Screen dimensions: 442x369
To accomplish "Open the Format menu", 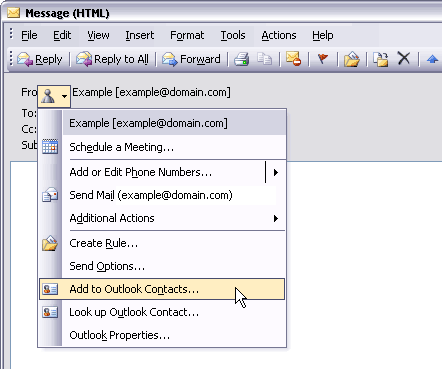I will [187, 35].
